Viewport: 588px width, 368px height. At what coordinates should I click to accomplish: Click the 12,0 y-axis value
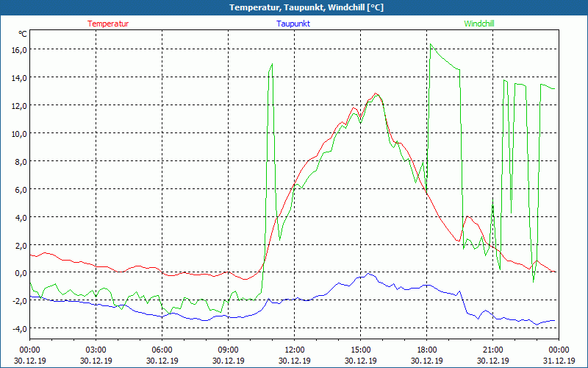pos(19,106)
